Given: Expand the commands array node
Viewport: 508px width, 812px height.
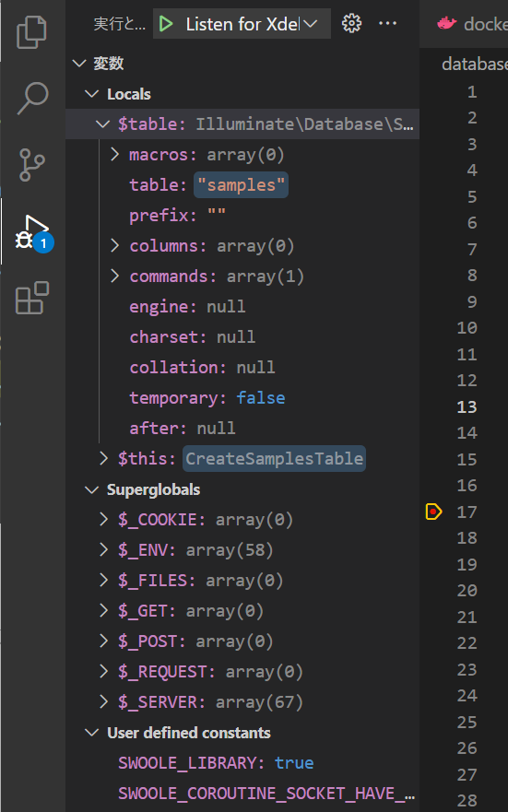Looking at the screenshot, I should pos(114,276).
